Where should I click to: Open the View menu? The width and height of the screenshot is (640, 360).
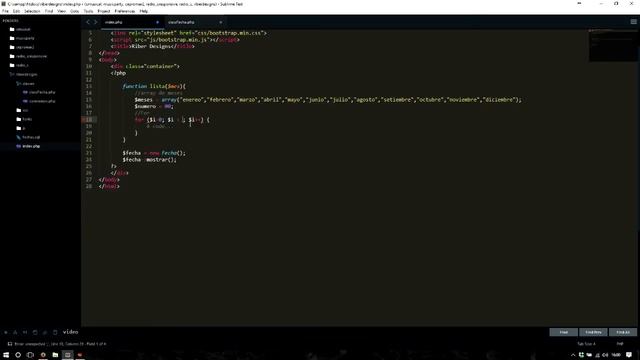pyautogui.click(x=62, y=11)
